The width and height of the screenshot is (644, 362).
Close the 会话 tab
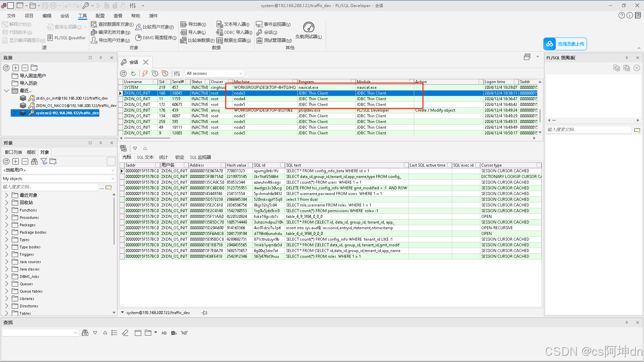pyautogui.click(x=146, y=62)
